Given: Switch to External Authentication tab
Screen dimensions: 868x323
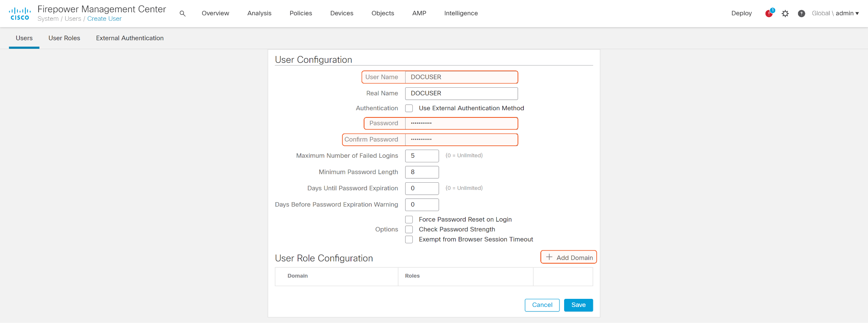Looking at the screenshot, I should [130, 38].
